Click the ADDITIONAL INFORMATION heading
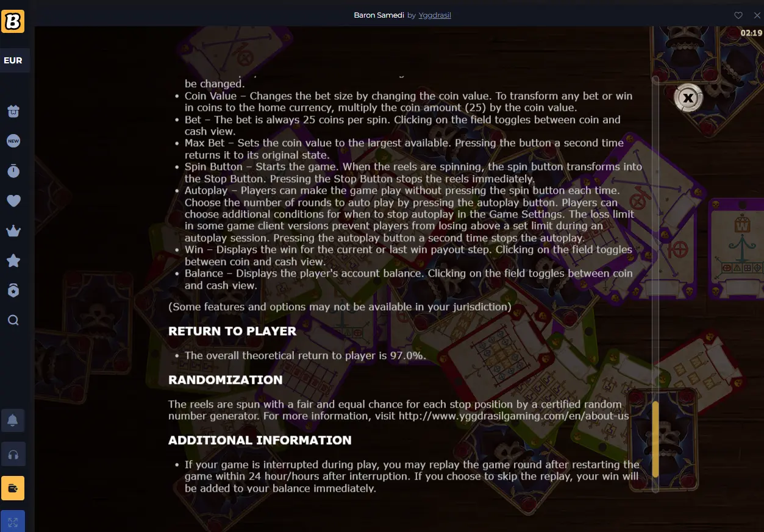This screenshot has height=532, width=764. pyautogui.click(x=260, y=441)
